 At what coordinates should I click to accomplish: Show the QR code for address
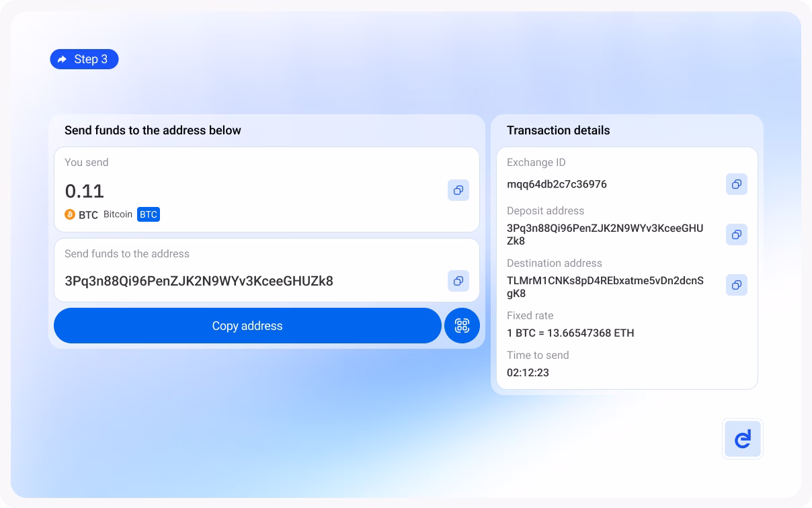click(462, 326)
